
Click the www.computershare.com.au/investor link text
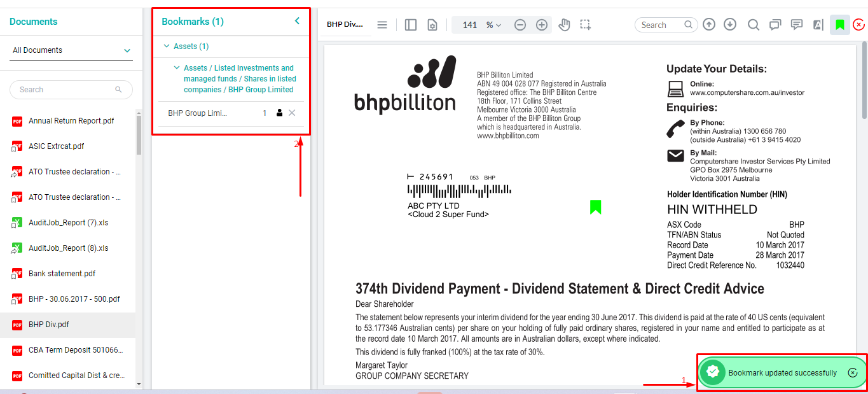click(747, 92)
